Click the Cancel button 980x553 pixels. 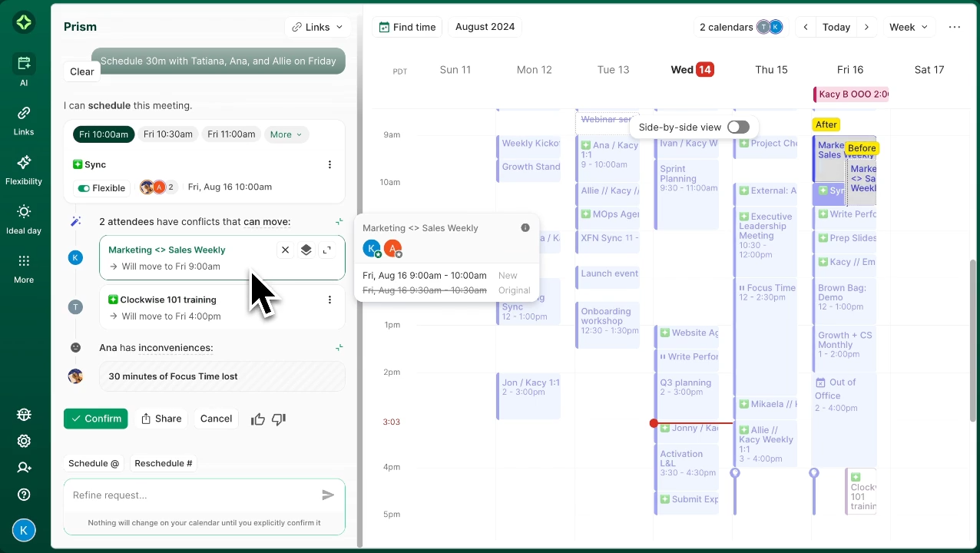216,419
